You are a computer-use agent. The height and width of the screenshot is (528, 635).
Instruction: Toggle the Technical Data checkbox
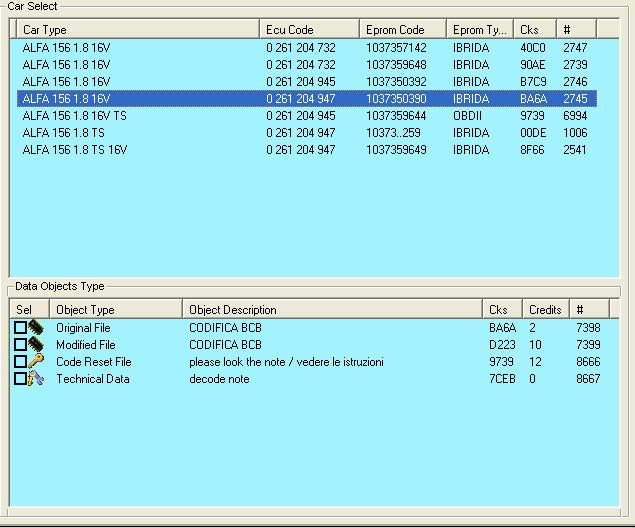tap(20, 379)
